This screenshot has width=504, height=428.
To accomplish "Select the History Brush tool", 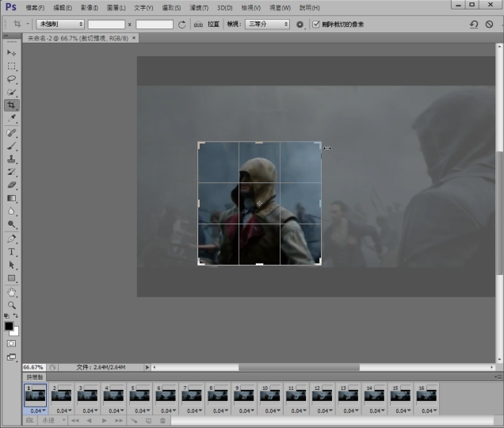I will pyautogui.click(x=11, y=172).
